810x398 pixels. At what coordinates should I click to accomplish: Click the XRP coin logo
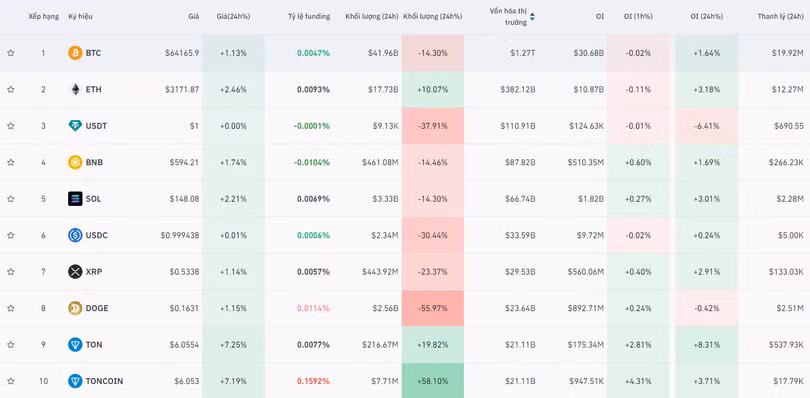[x=75, y=271]
